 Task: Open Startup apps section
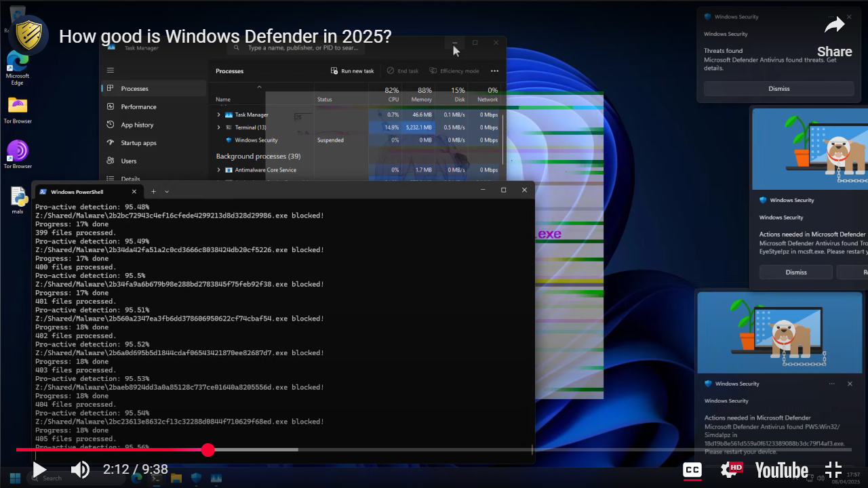pyautogui.click(x=138, y=143)
